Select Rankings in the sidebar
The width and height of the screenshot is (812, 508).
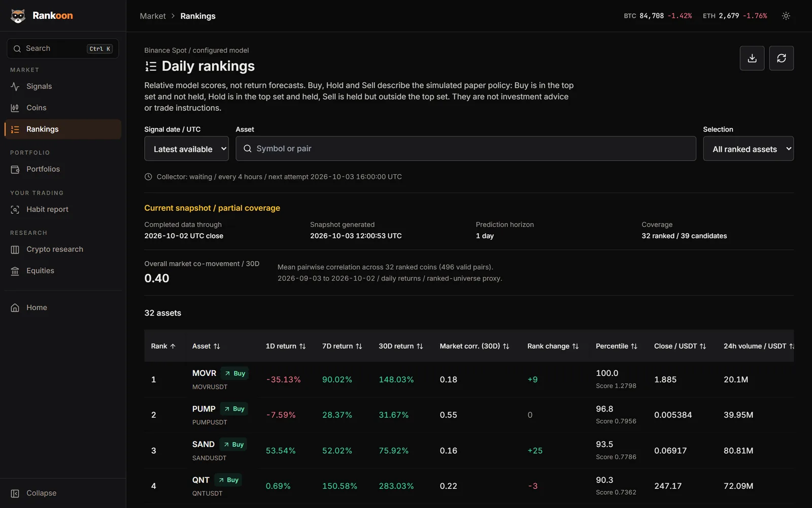[63, 129]
